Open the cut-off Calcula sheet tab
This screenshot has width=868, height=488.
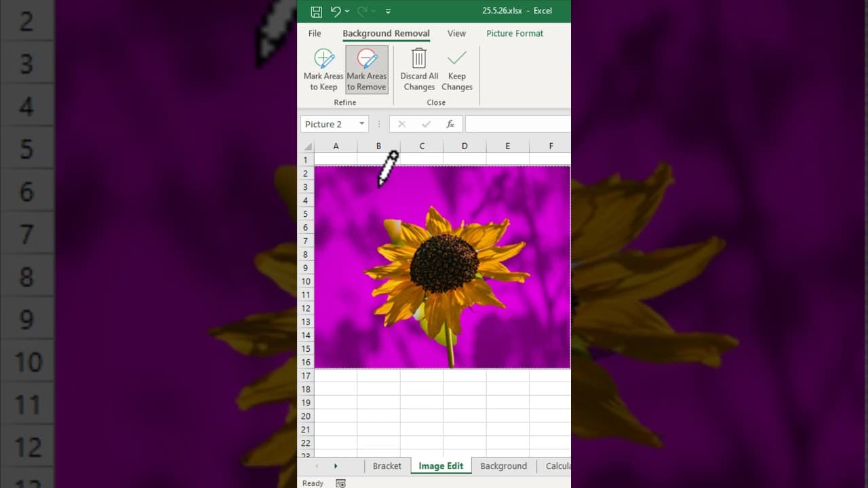557,466
